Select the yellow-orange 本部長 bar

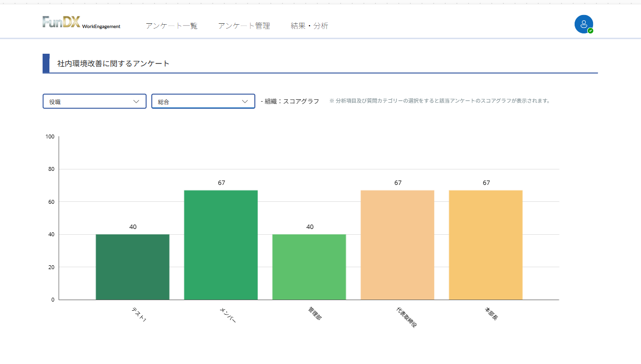485,244
